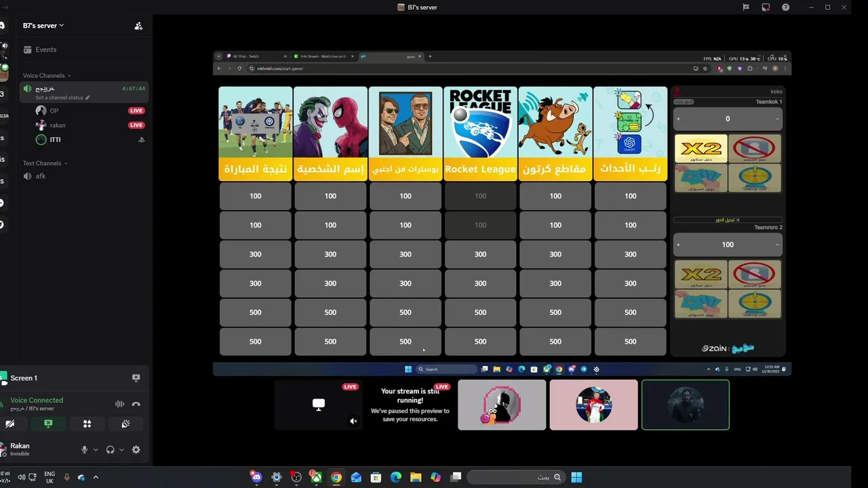Show hidden system tray icons
The image size is (868, 488).
(96, 477)
